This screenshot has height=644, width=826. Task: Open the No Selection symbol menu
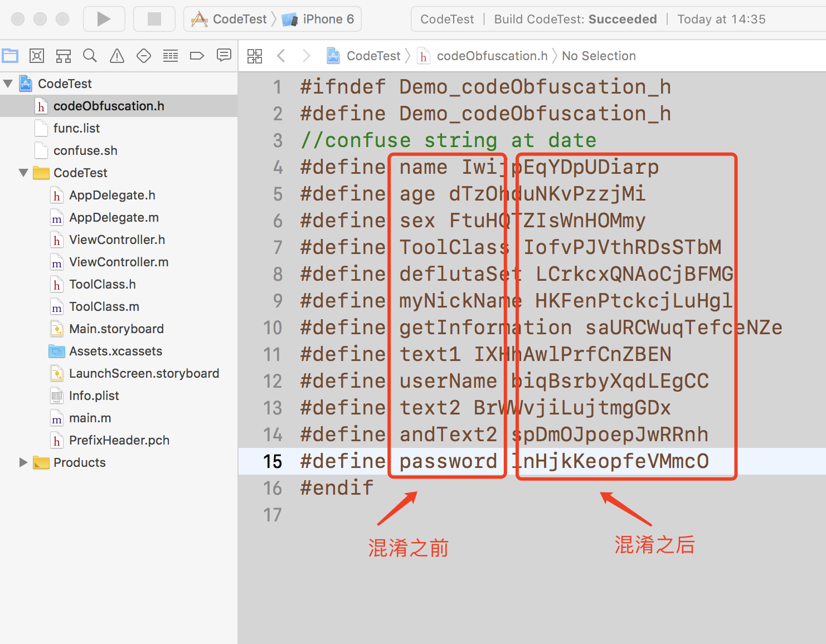click(599, 56)
